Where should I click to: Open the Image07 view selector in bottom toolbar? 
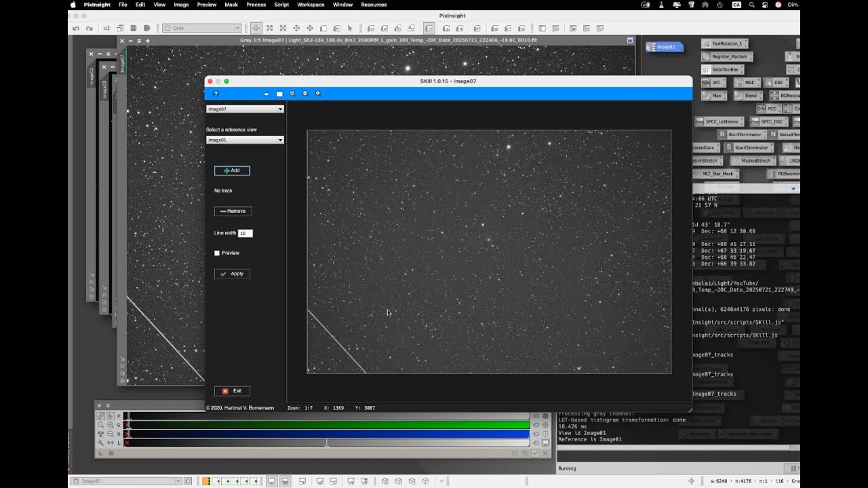126,481
